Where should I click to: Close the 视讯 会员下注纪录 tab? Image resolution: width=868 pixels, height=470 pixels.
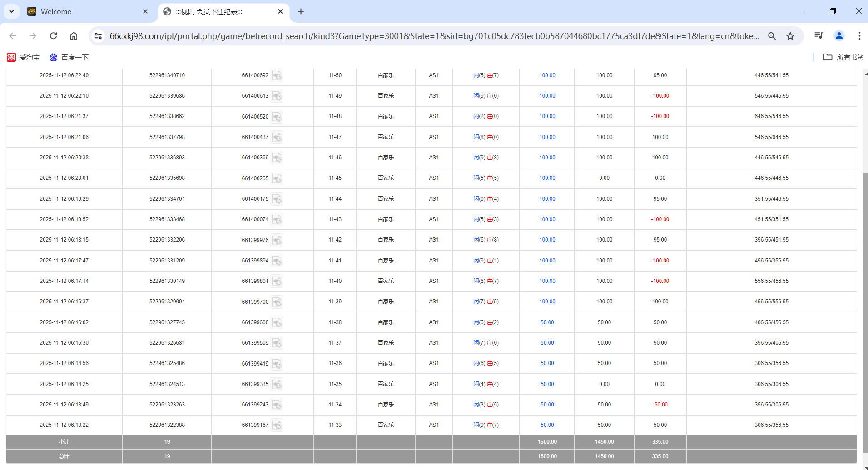click(280, 11)
